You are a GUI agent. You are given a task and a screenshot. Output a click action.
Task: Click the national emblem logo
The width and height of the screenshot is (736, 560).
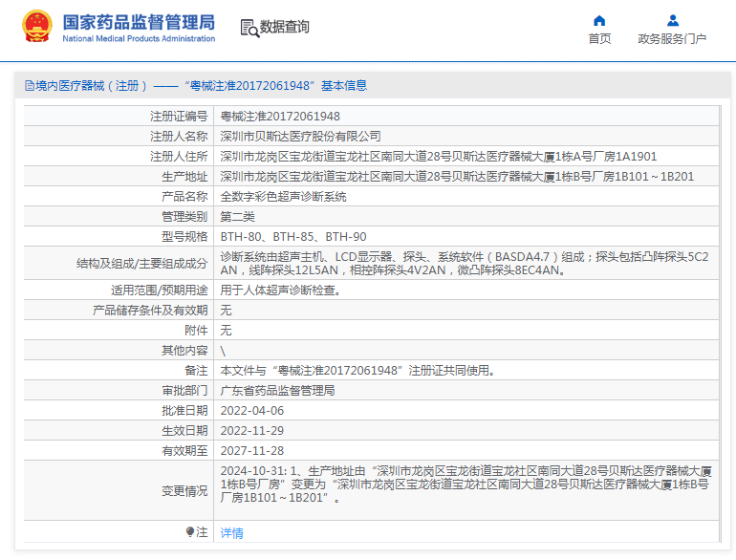pos(38,26)
